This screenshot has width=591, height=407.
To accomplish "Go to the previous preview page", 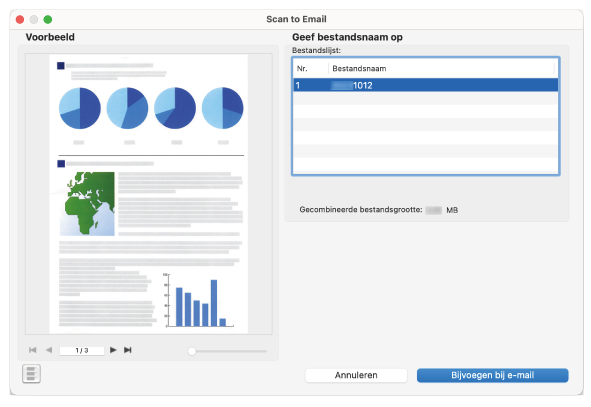I will (49, 350).
